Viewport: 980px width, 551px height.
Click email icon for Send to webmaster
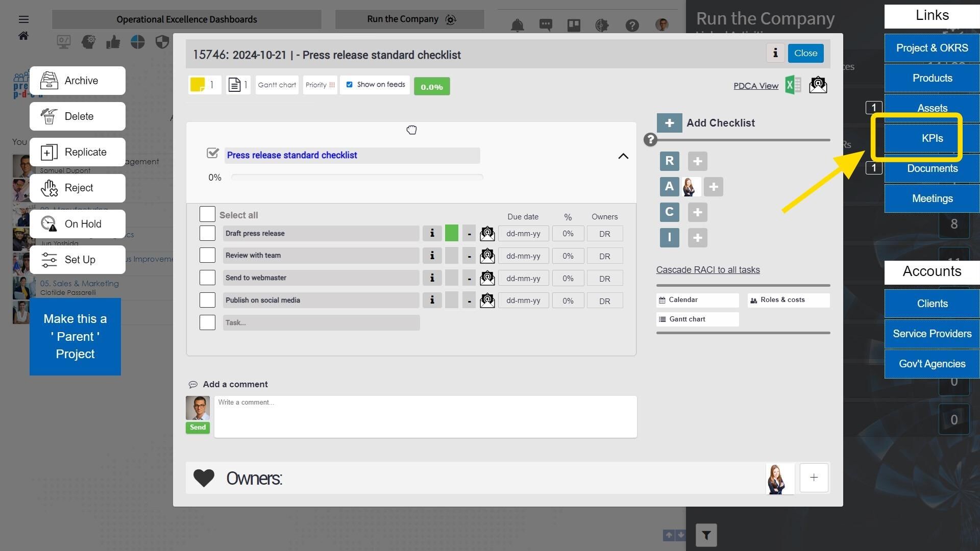tap(487, 278)
